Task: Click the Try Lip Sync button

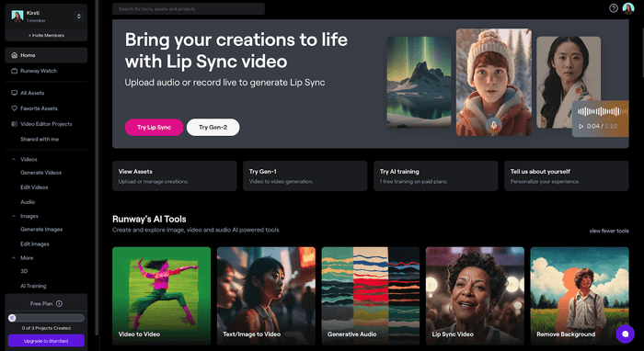Action: click(x=154, y=127)
